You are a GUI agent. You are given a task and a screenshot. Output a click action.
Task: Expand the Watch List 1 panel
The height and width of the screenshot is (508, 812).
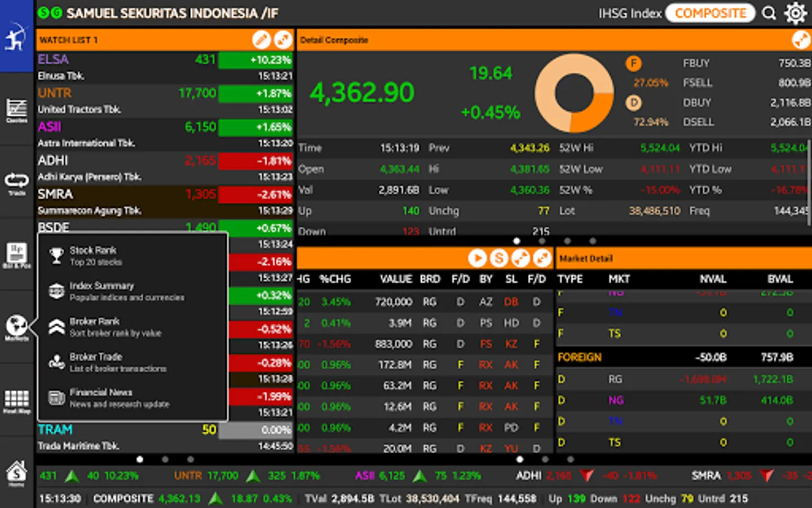[x=283, y=40]
